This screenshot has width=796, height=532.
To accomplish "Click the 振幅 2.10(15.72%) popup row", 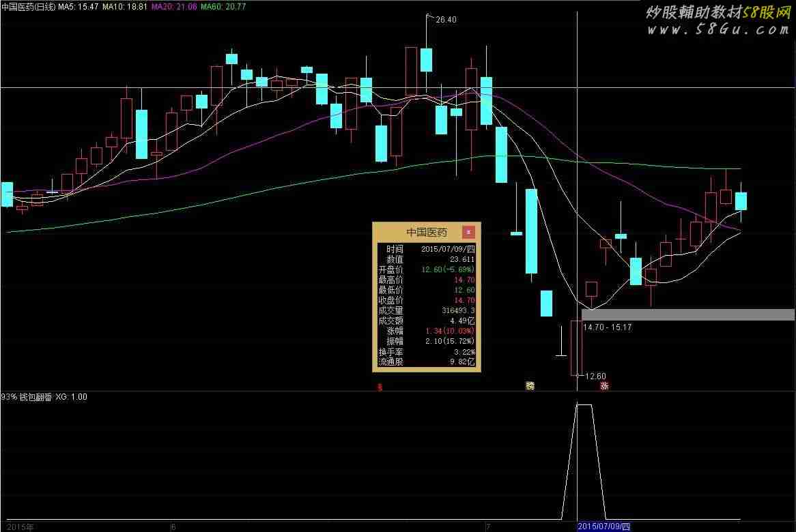I will point(427,341).
